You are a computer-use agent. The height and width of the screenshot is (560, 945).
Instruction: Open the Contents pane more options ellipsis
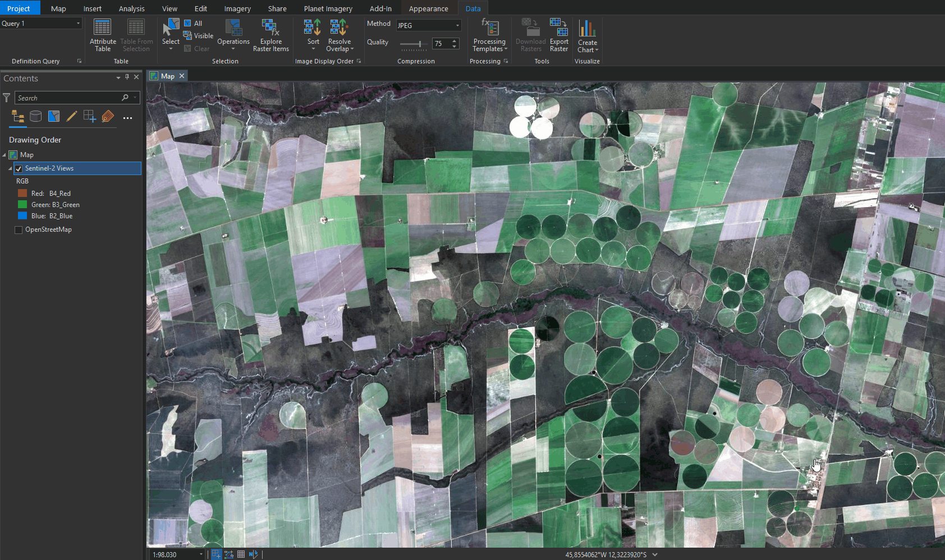pyautogui.click(x=127, y=118)
